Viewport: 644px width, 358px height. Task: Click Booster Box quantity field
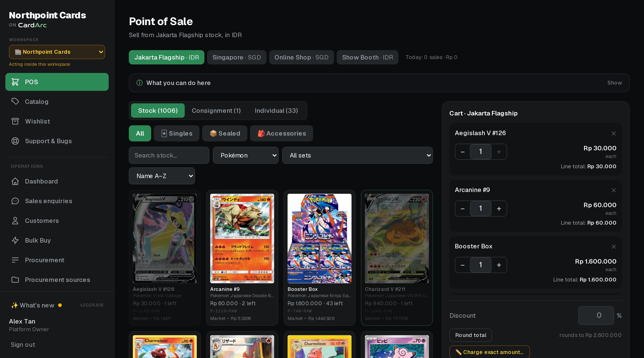click(x=481, y=265)
